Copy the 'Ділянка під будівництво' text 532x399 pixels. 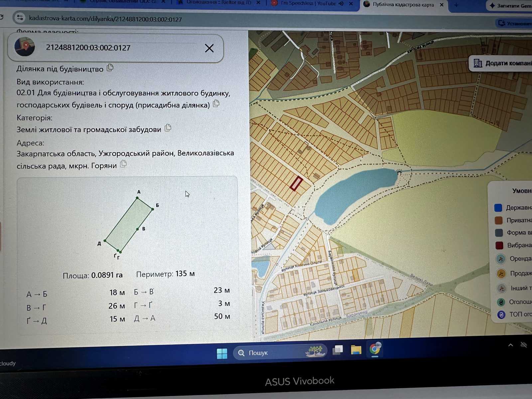[110, 68]
